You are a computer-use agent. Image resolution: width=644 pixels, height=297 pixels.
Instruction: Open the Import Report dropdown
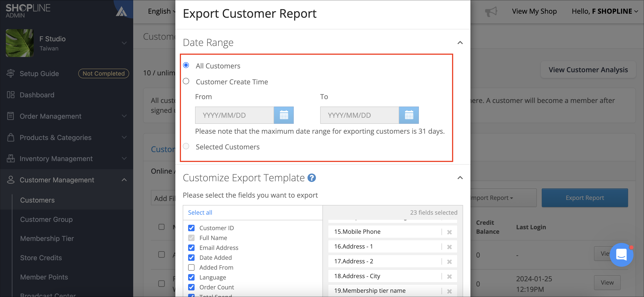click(x=503, y=198)
